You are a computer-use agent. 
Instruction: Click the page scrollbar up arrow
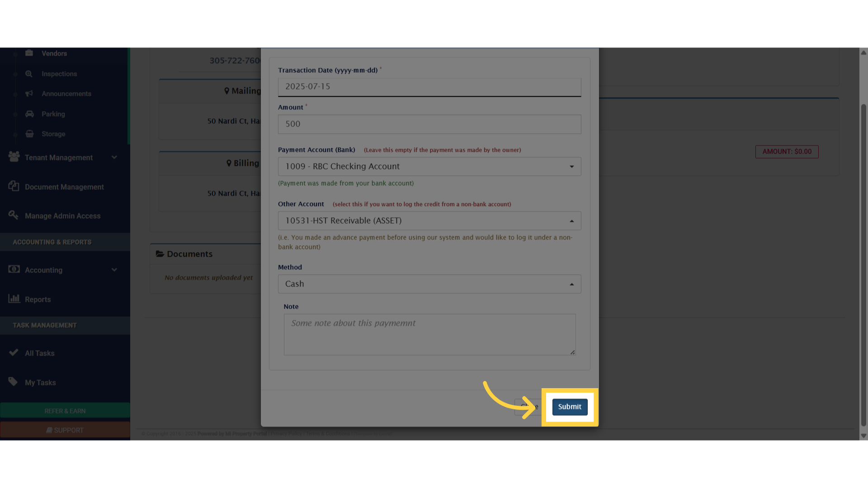point(863,52)
